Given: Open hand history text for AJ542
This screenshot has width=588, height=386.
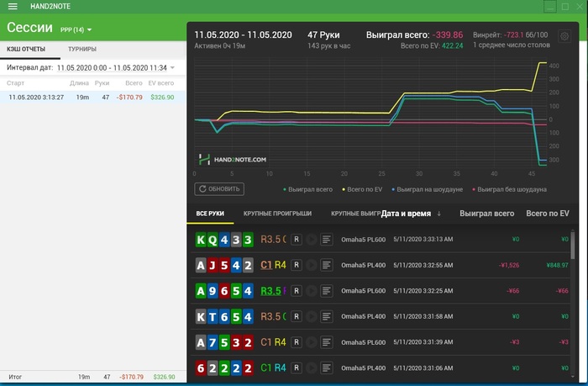Looking at the screenshot, I should pyautogui.click(x=327, y=265).
